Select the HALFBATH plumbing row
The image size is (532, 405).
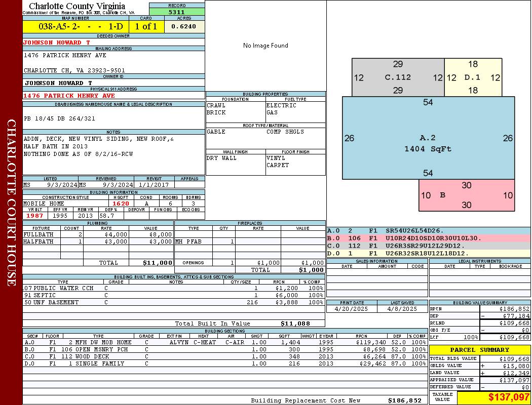tap(98, 241)
